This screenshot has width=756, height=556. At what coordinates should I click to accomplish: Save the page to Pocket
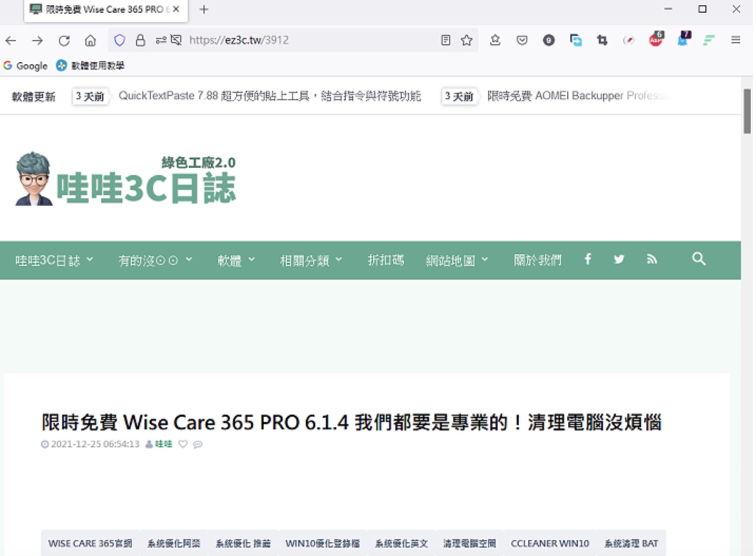click(x=522, y=40)
